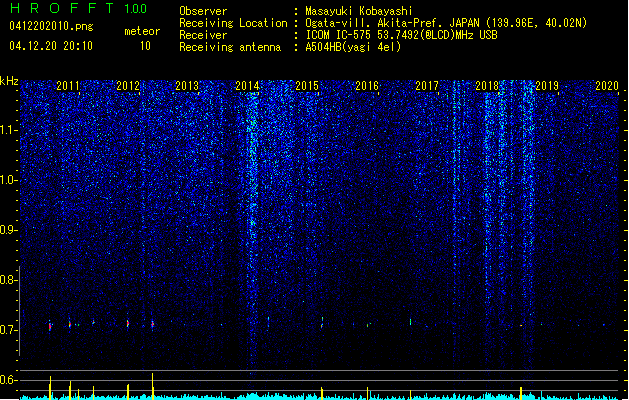
Task: Click the kHz axis unit label
Action: click(9, 81)
